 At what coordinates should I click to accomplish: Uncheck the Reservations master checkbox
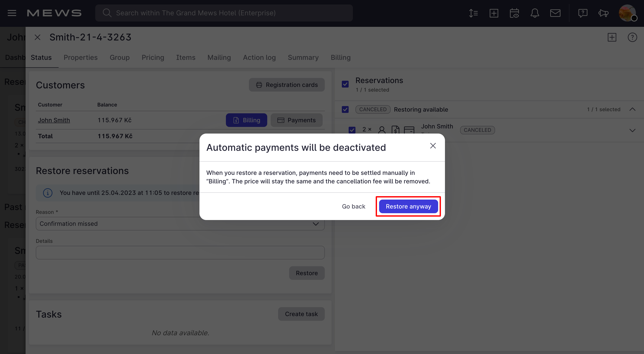coord(345,84)
